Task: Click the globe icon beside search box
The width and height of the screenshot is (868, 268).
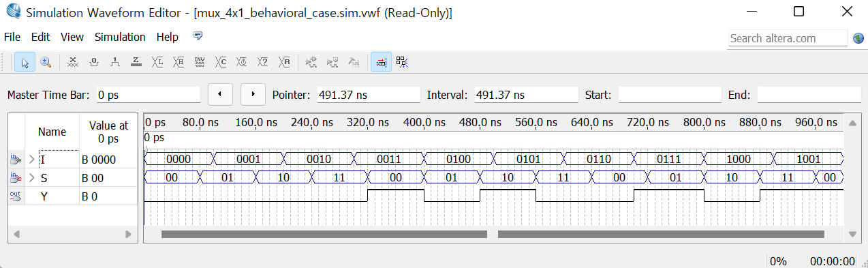Action: 858,38
